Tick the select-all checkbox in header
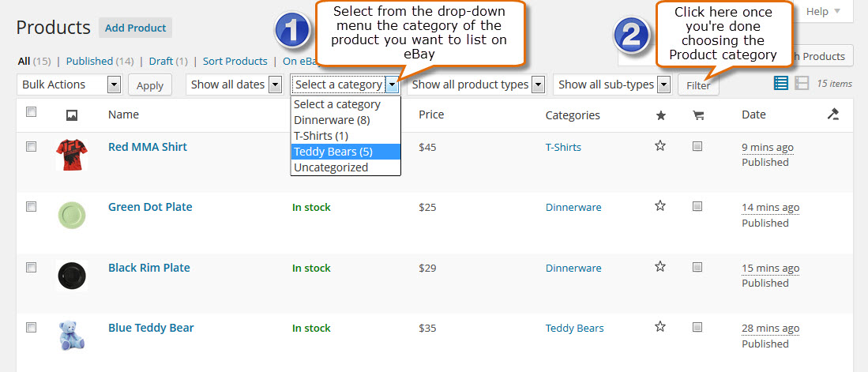The image size is (868, 372). [x=32, y=112]
